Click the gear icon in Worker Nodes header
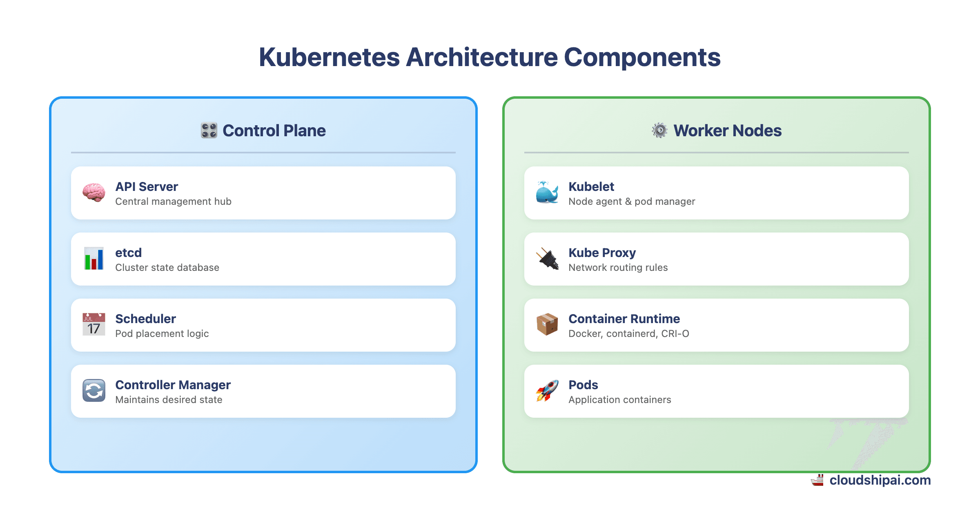 (659, 131)
